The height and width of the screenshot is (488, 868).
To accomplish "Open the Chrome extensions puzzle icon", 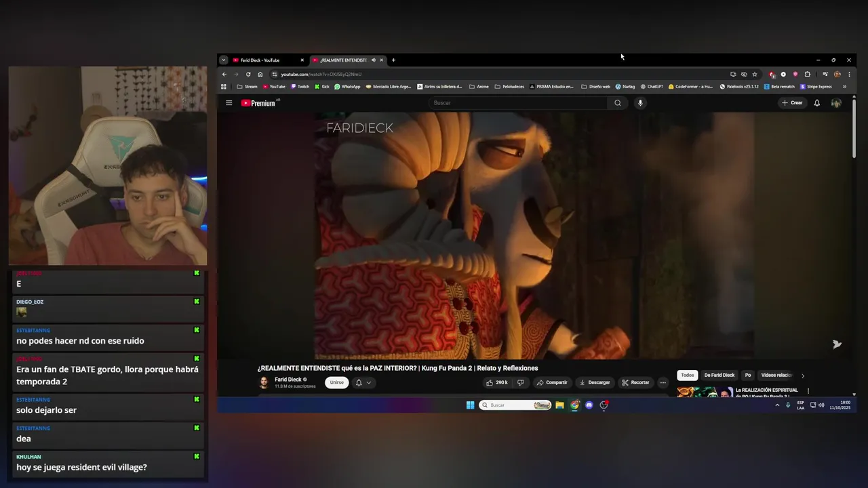I will click(807, 74).
